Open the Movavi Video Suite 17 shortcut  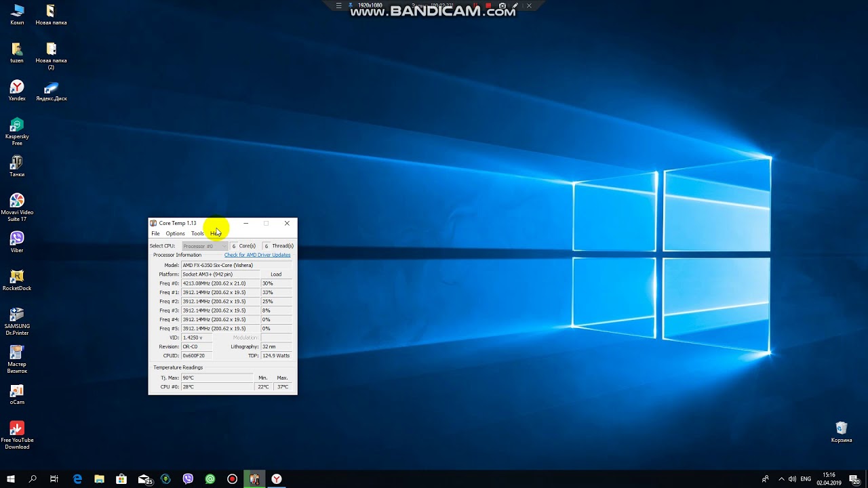tap(17, 207)
